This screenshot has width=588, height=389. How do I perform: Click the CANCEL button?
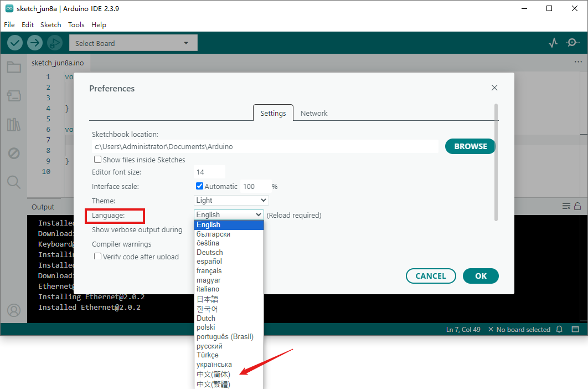coord(431,276)
